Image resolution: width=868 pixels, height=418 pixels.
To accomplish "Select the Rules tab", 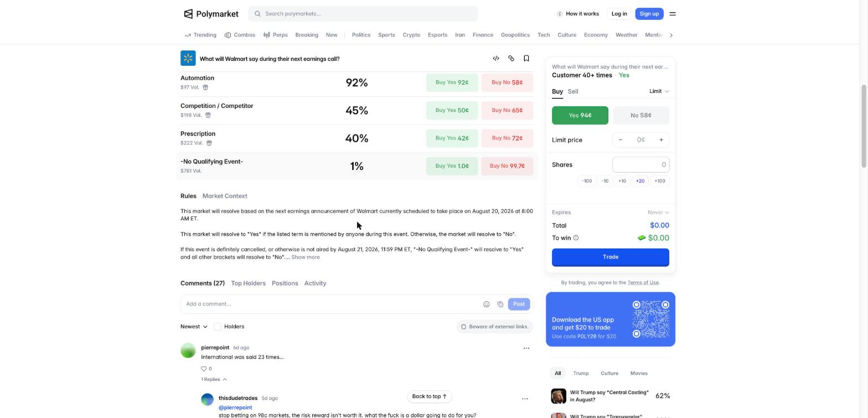I will pos(188,196).
